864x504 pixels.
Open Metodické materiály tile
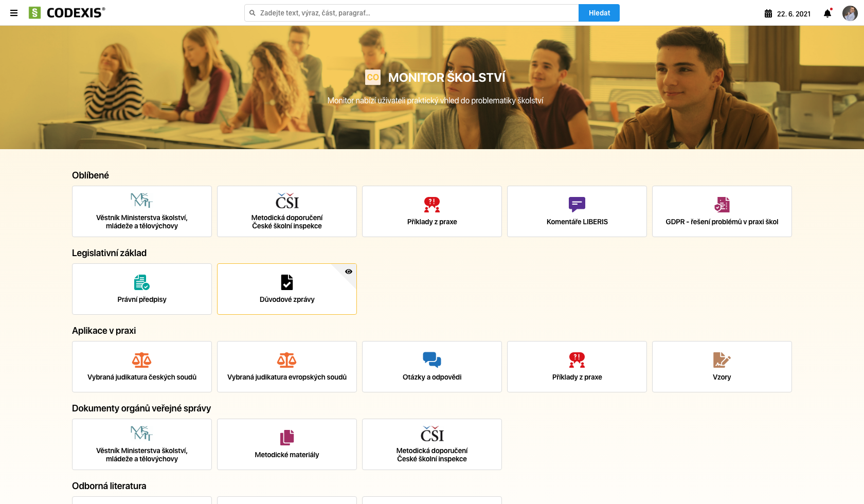tap(286, 444)
